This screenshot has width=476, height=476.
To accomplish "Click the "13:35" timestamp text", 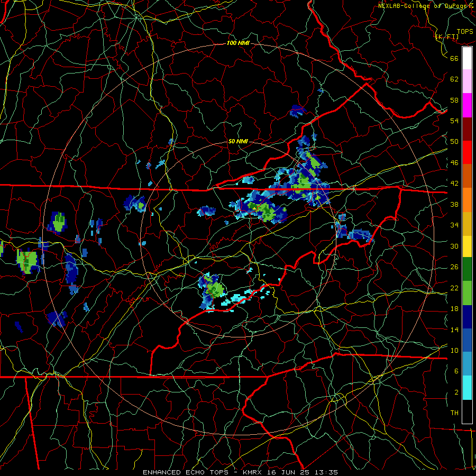I will pyautogui.click(x=327, y=472).
